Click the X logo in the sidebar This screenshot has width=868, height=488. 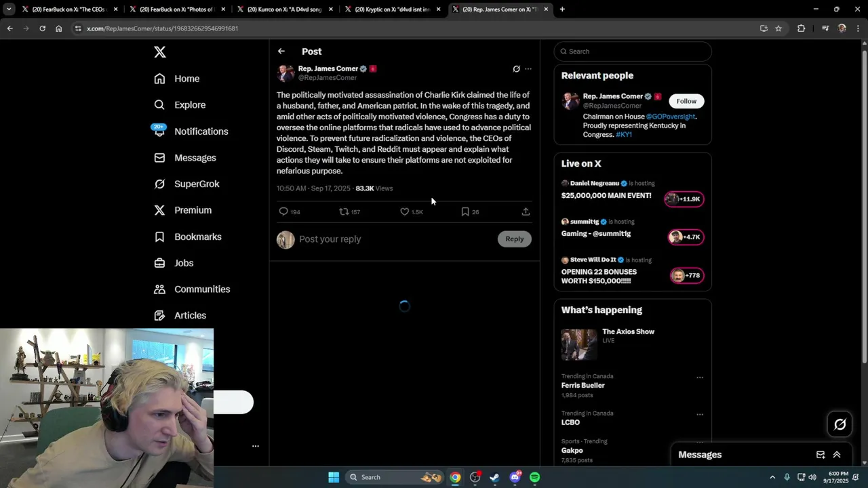(159, 52)
